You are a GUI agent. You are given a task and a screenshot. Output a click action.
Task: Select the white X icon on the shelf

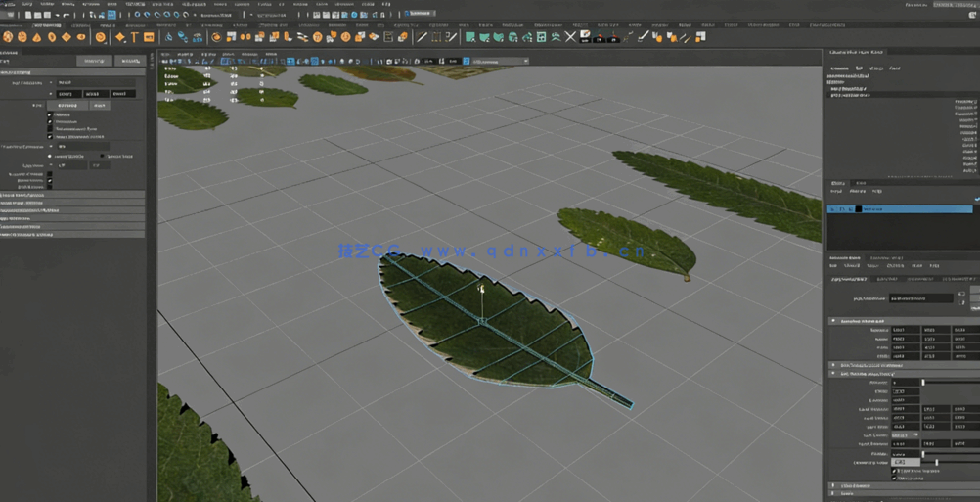(x=570, y=37)
